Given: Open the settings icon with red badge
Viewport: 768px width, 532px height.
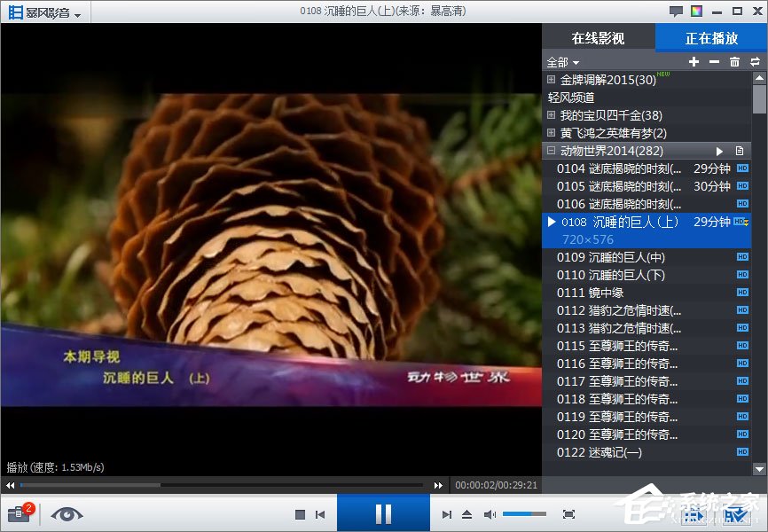Looking at the screenshot, I should 18,513.
